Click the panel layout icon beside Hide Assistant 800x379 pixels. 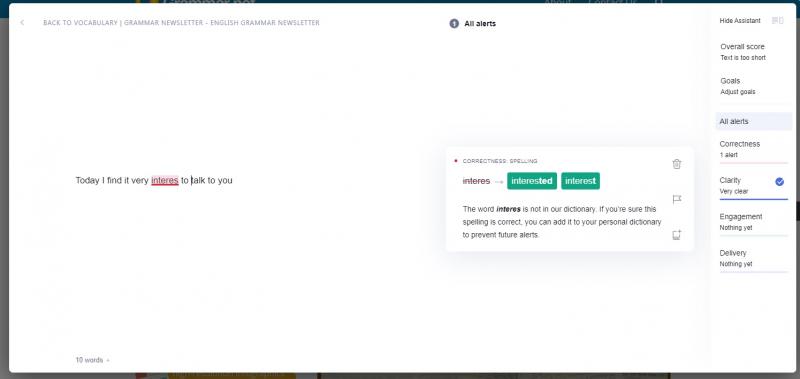click(778, 21)
